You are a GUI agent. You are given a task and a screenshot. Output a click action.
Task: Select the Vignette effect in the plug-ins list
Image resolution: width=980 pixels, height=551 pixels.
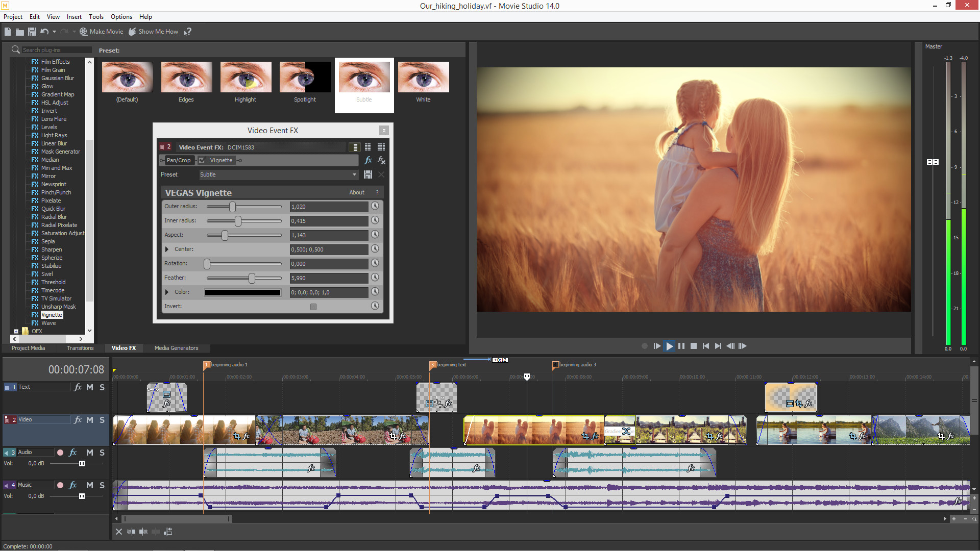tap(52, 315)
